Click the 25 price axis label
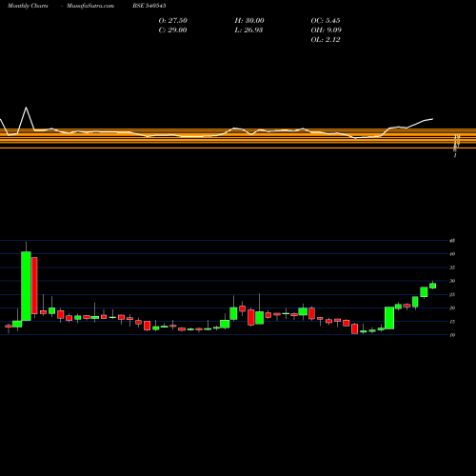 click(452, 294)
